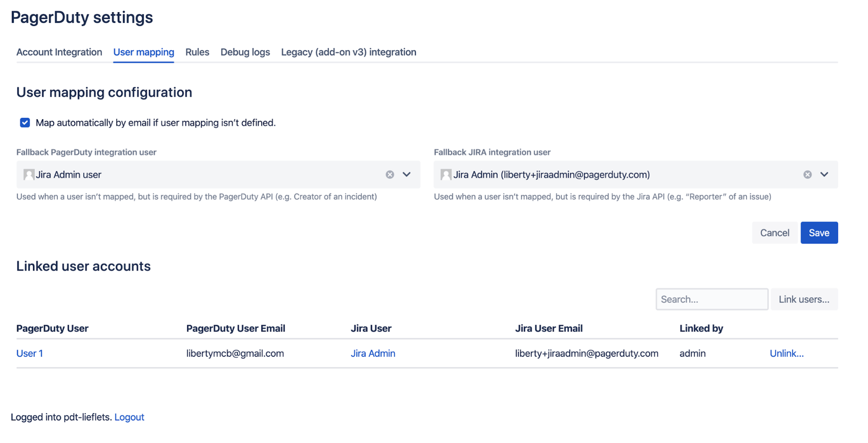Click the Jira Admin user avatar icon

click(29, 175)
